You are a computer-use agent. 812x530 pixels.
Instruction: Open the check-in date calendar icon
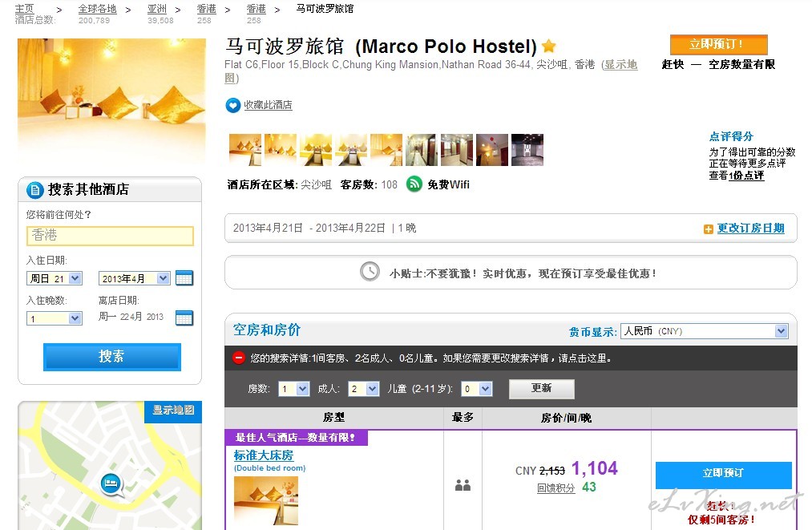point(184,278)
